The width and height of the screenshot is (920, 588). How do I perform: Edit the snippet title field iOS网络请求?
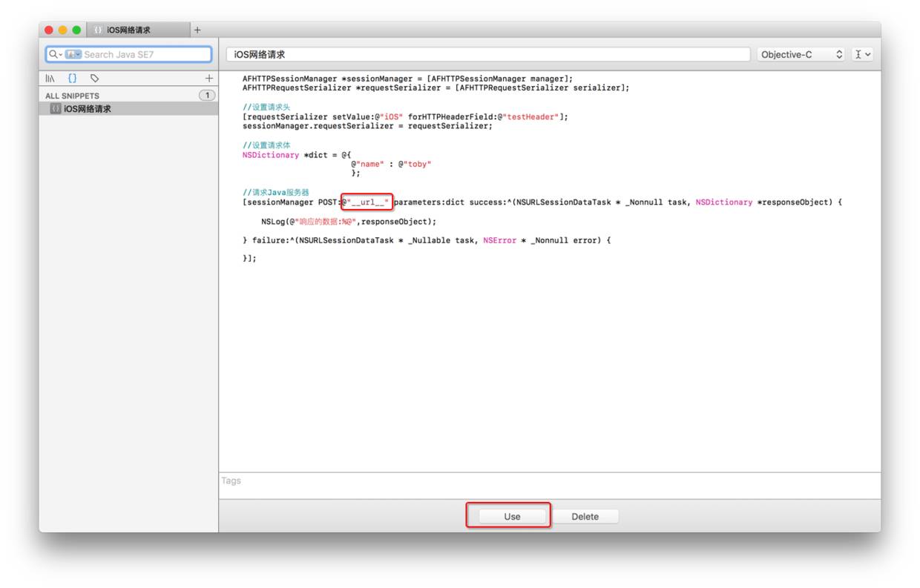point(487,54)
